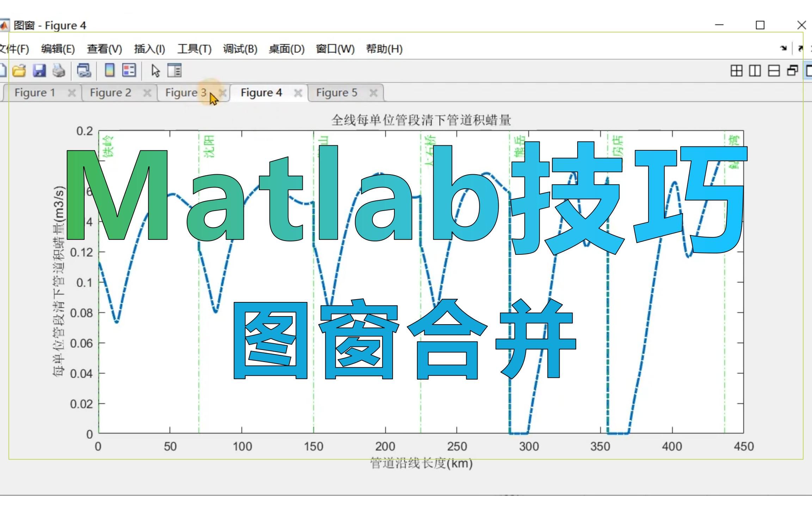Save the figure with floppy disk icon
Screen dimensions: 812x508
click(x=39, y=71)
